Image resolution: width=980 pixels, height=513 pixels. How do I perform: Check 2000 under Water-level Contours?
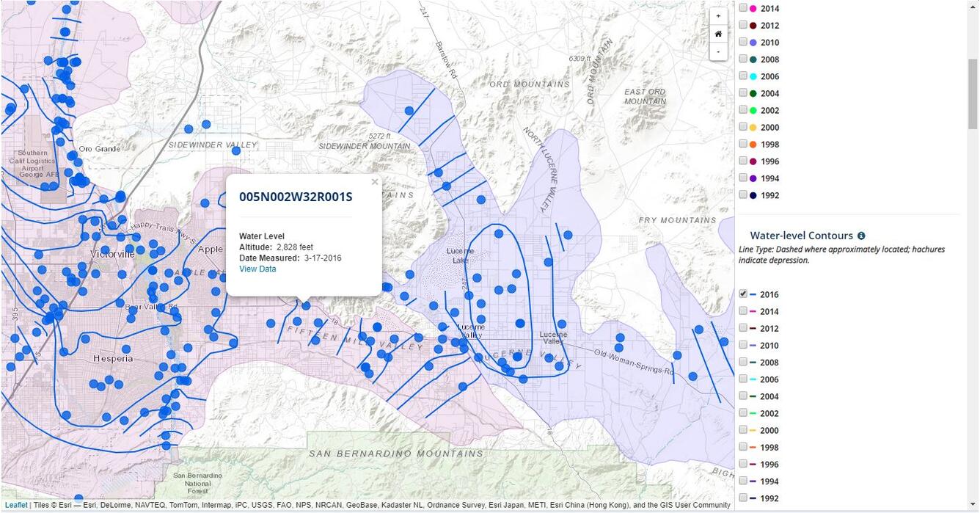pyautogui.click(x=743, y=430)
